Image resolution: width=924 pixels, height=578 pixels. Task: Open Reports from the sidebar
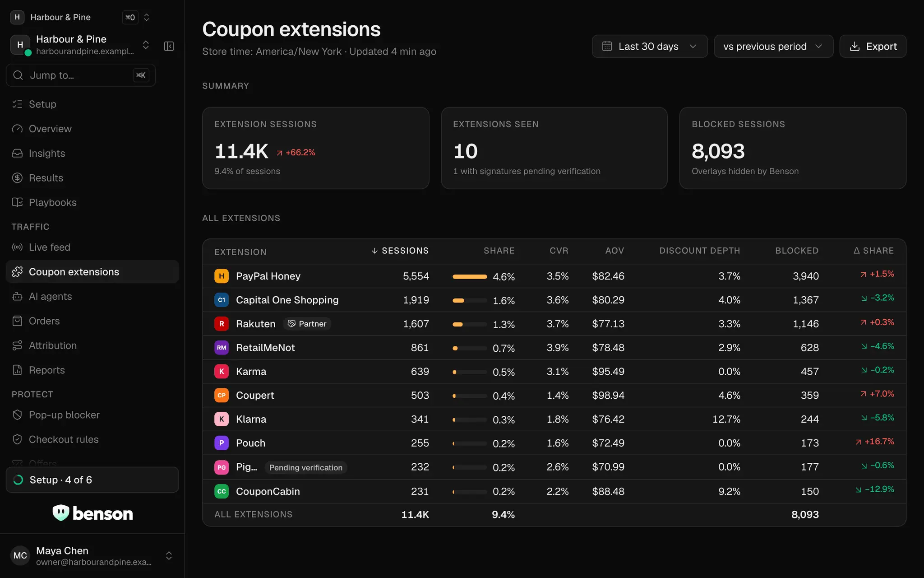coord(92,370)
